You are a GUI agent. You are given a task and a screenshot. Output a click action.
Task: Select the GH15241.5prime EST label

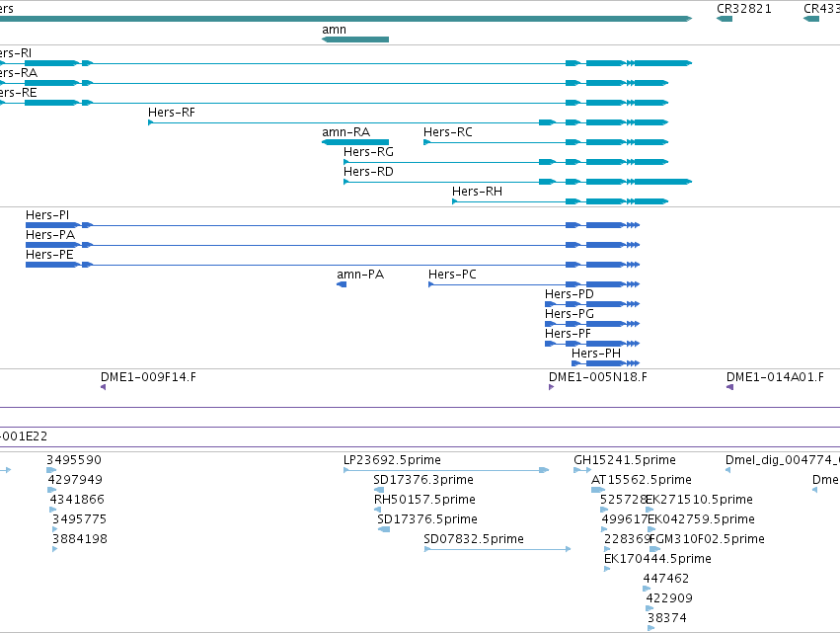click(x=625, y=460)
